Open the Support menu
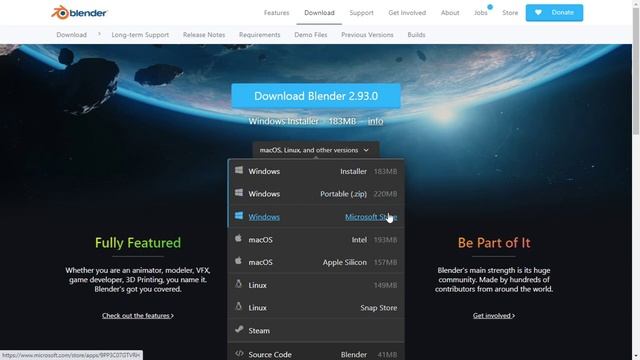640x360 pixels. (361, 13)
